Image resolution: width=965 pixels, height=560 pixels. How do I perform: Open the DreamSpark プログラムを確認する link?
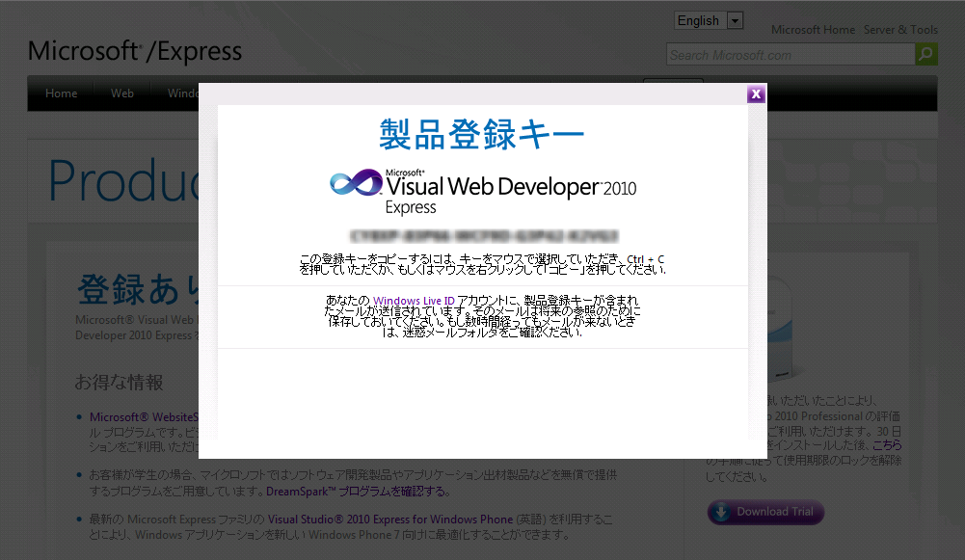(x=357, y=492)
